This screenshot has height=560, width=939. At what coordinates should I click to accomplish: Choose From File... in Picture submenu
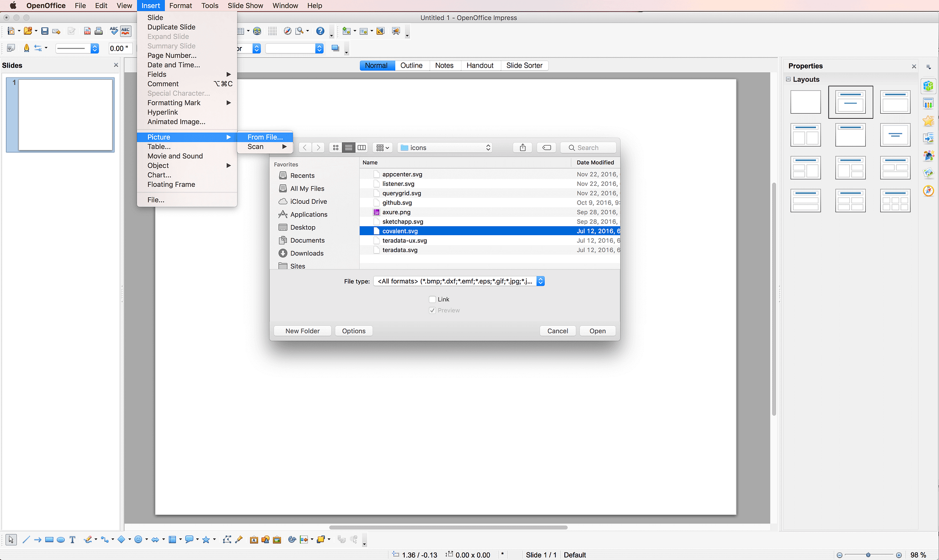tap(265, 137)
